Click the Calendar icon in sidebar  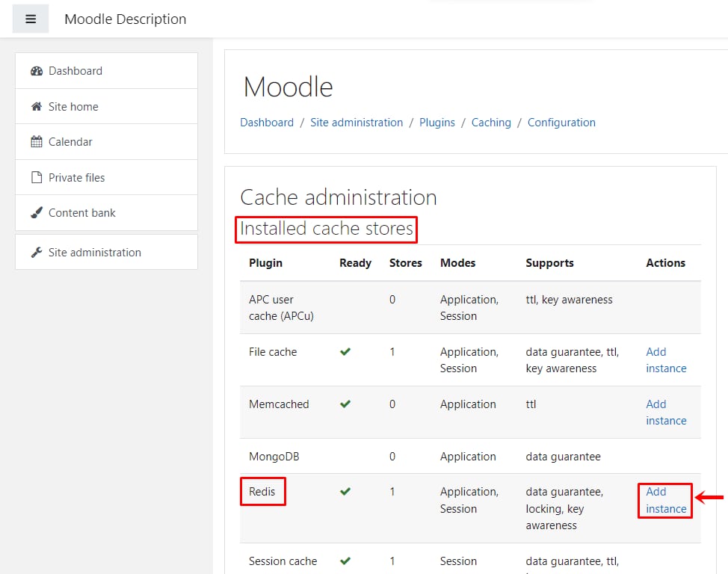[x=37, y=142]
